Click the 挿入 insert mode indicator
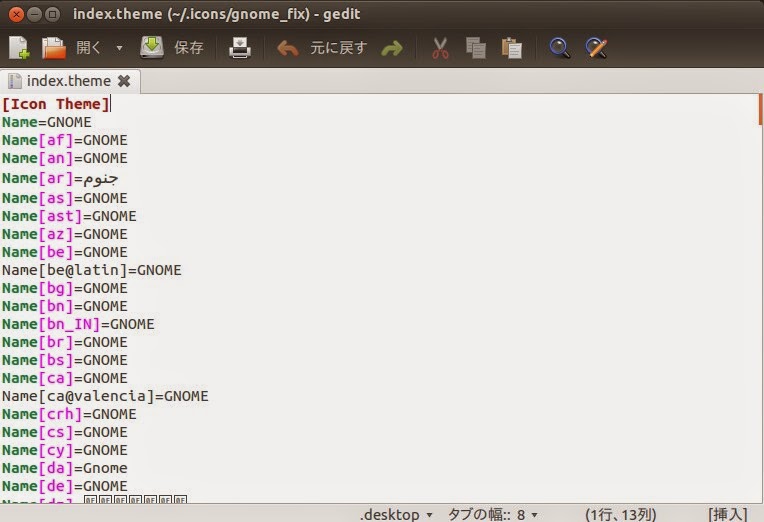The height and width of the screenshot is (522, 764). pyautogui.click(x=727, y=515)
